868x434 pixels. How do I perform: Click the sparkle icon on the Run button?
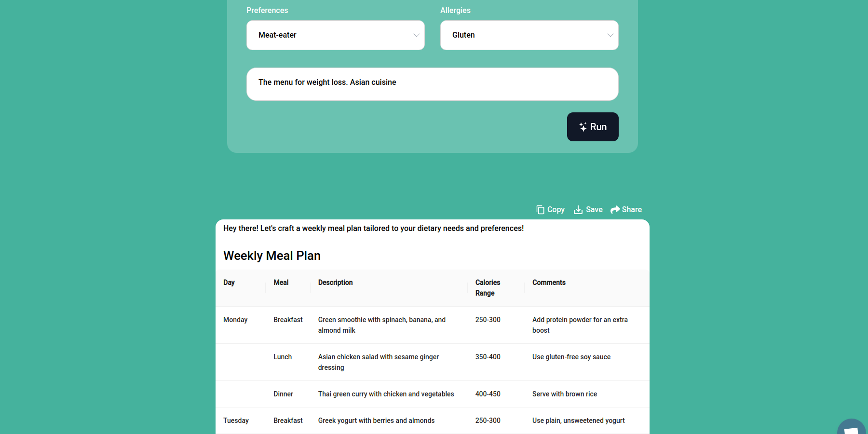coord(582,126)
